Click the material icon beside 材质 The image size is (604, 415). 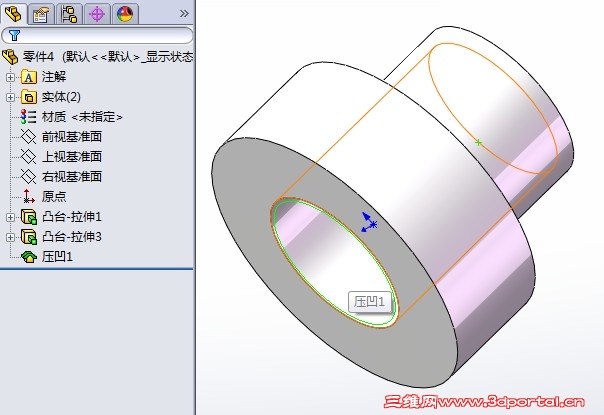coord(29,117)
